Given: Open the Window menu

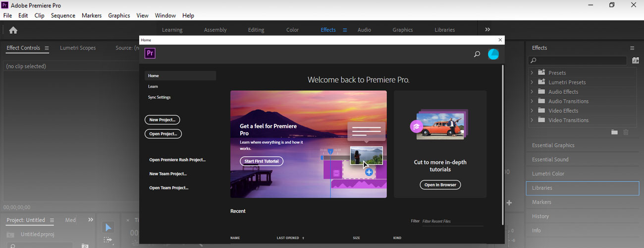Looking at the screenshot, I should (x=165, y=15).
